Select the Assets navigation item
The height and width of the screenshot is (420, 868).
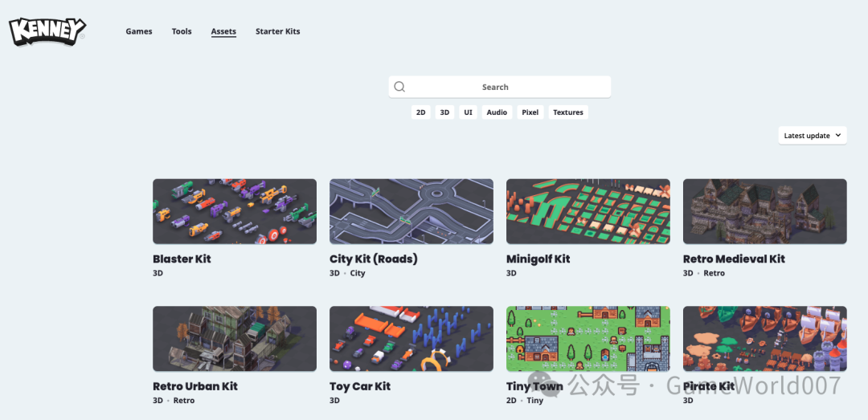(x=223, y=31)
